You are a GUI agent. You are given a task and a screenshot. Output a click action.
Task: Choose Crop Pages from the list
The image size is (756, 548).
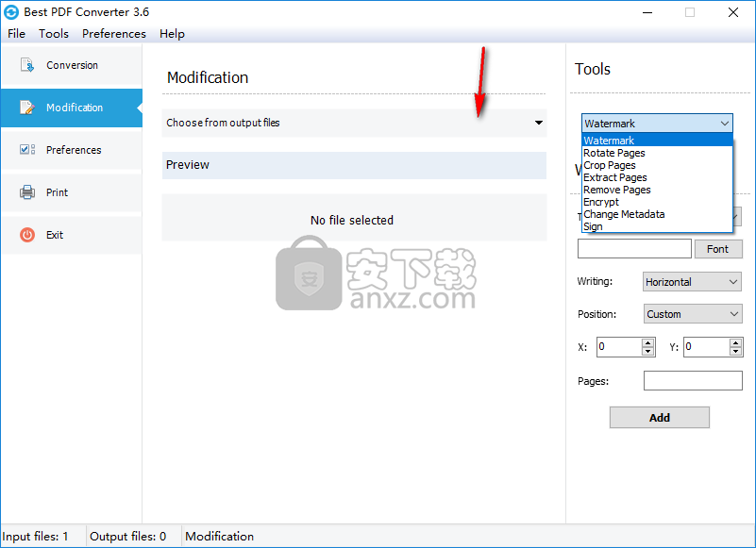pyautogui.click(x=657, y=165)
